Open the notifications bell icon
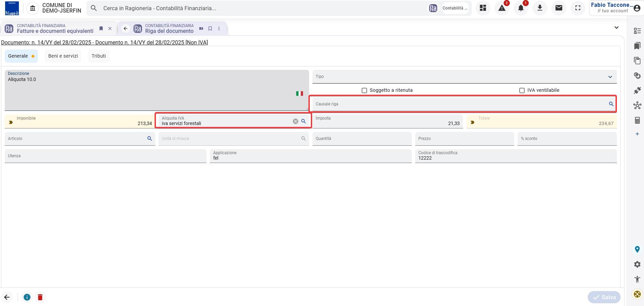Screen dimensions: 644x306 click(x=521, y=8)
